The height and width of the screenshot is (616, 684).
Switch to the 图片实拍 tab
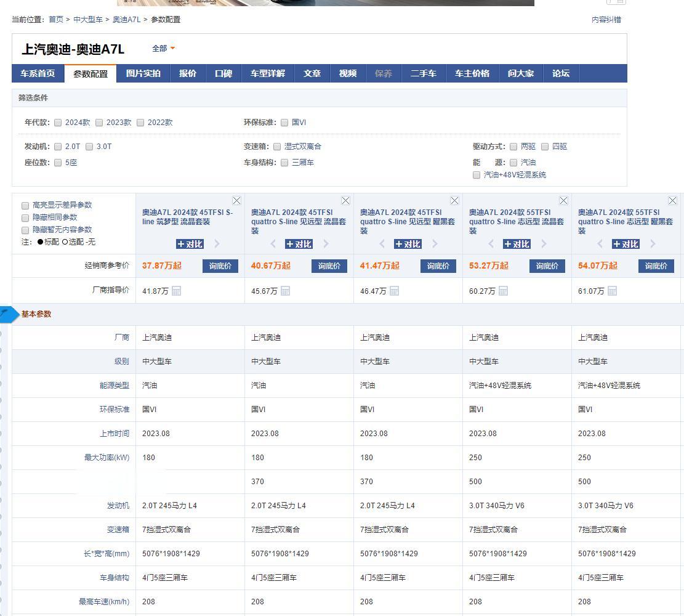click(x=143, y=73)
